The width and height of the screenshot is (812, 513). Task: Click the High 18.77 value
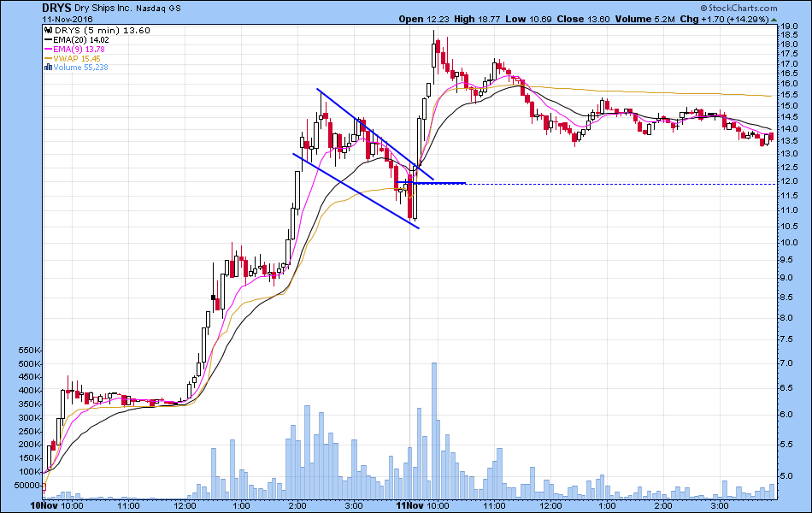(x=477, y=19)
